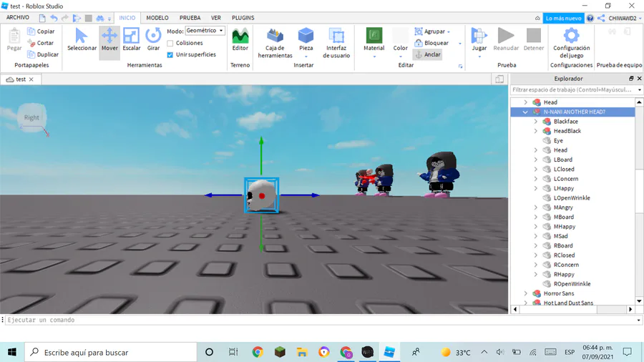644x362 pixels.
Task: Select the INICIO tab
Action: [127, 18]
